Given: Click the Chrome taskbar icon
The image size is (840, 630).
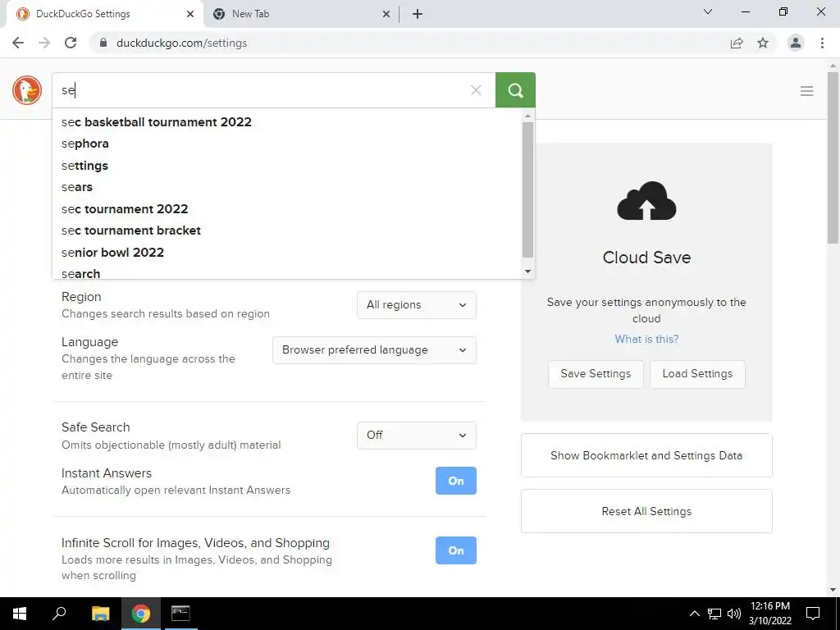Looking at the screenshot, I should (141, 614).
